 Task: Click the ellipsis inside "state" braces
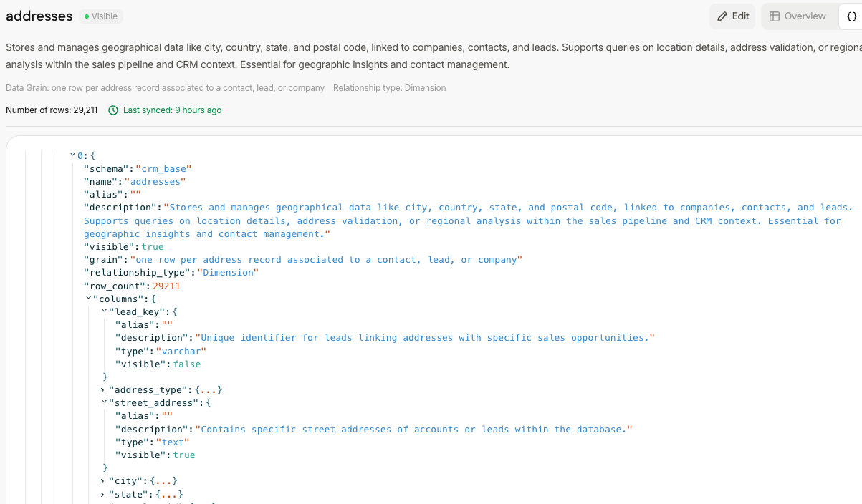(x=169, y=494)
